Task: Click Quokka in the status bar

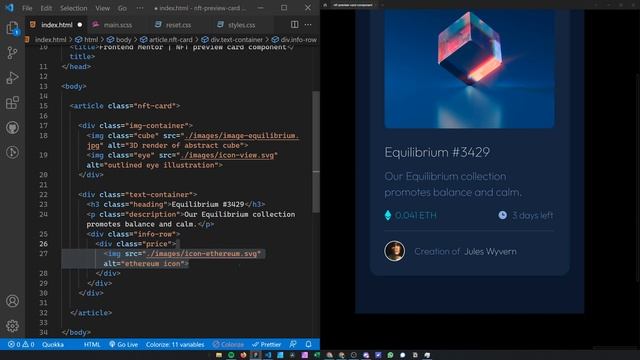Action: pyautogui.click(x=53, y=344)
